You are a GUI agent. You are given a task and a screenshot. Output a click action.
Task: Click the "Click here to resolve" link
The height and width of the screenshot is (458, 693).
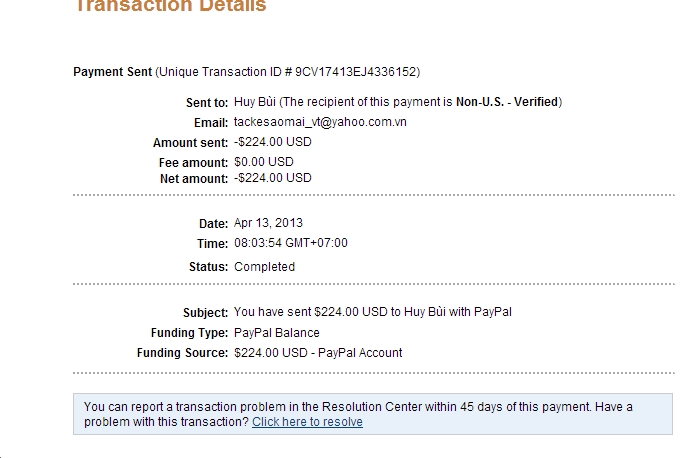(307, 422)
